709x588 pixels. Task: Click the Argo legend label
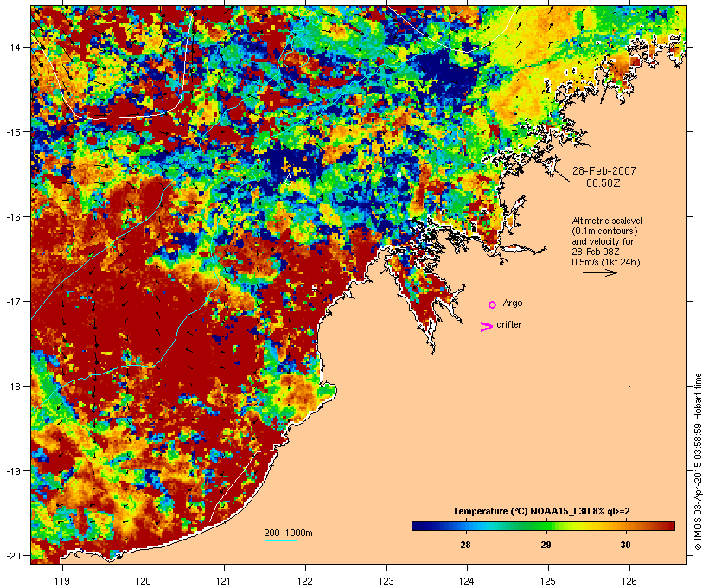(x=513, y=303)
